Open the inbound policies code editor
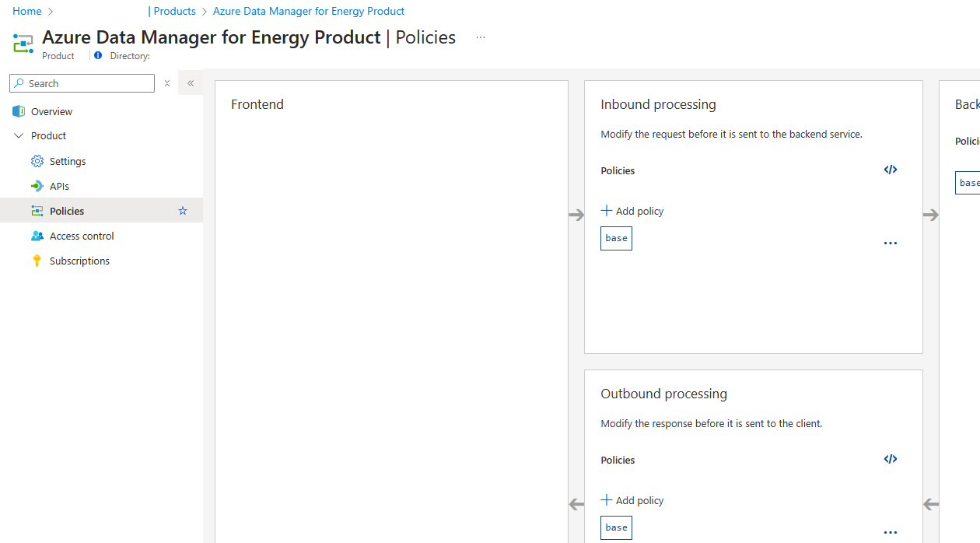The image size is (980, 543). (x=890, y=170)
